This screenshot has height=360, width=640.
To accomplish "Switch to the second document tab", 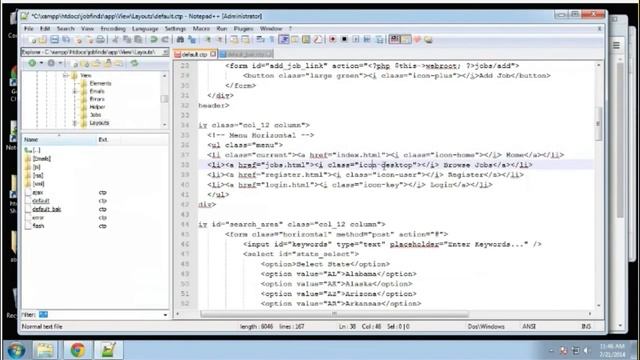I will coord(245,54).
